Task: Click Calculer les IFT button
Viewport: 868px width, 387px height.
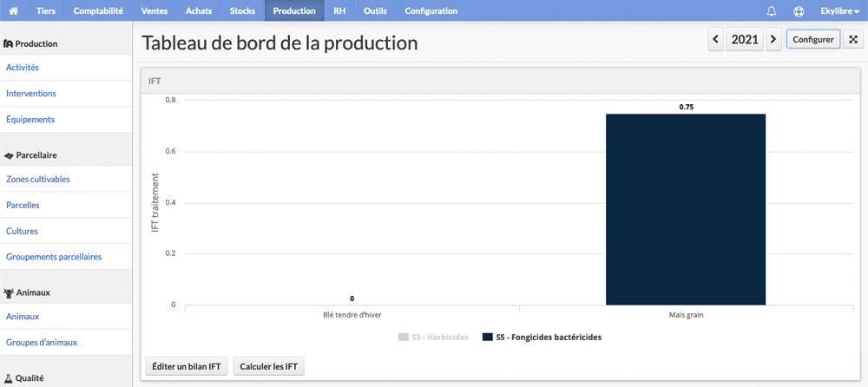Action: (x=268, y=366)
